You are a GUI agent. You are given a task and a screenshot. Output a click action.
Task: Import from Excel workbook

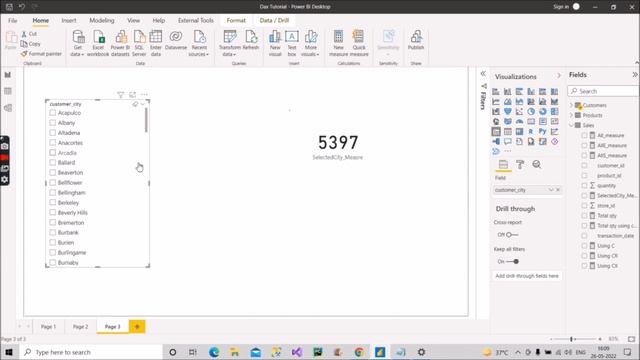[98, 43]
